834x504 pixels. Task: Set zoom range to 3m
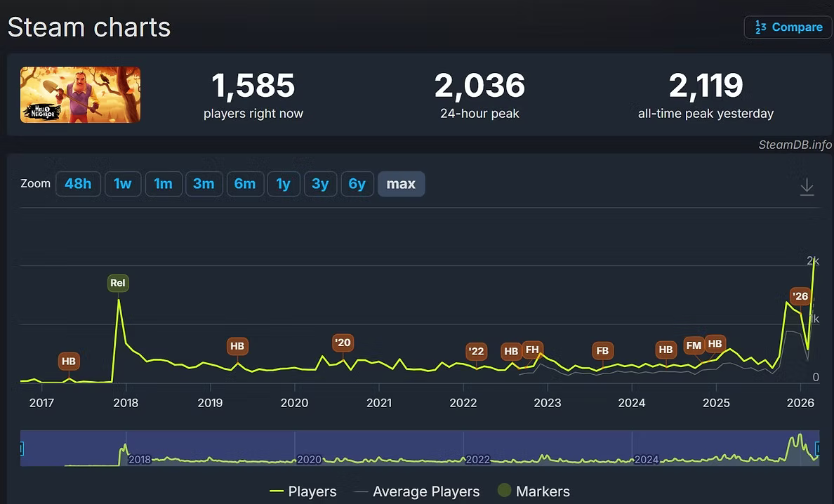[x=204, y=184]
